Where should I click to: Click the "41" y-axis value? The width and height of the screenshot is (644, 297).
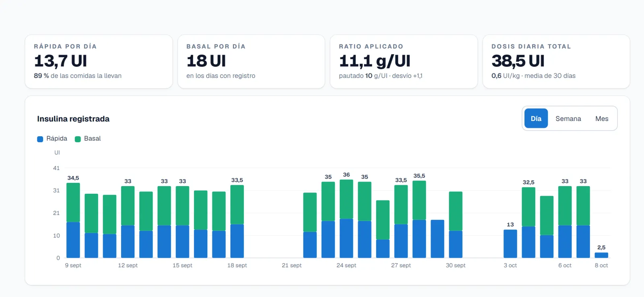[56, 168]
